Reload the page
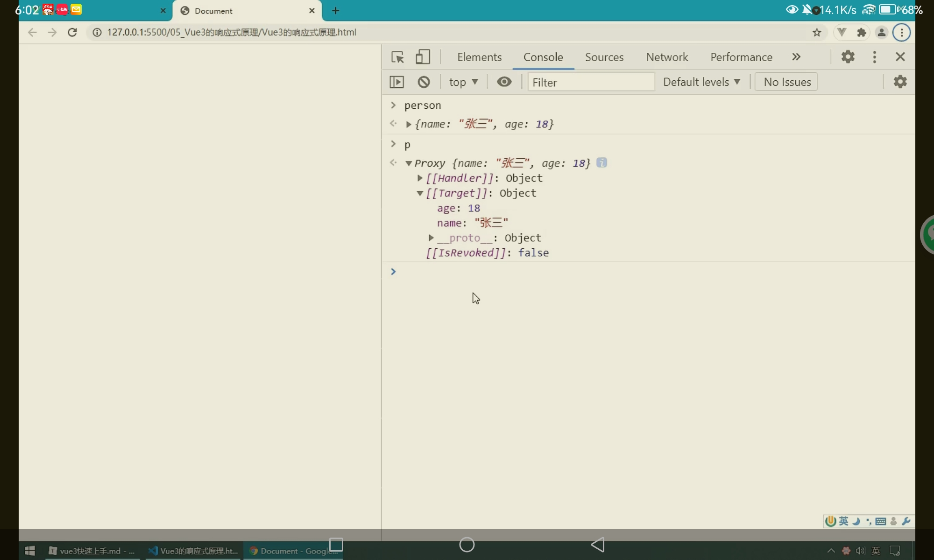The height and width of the screenshot is (560, 934). [x=72, y=33]
